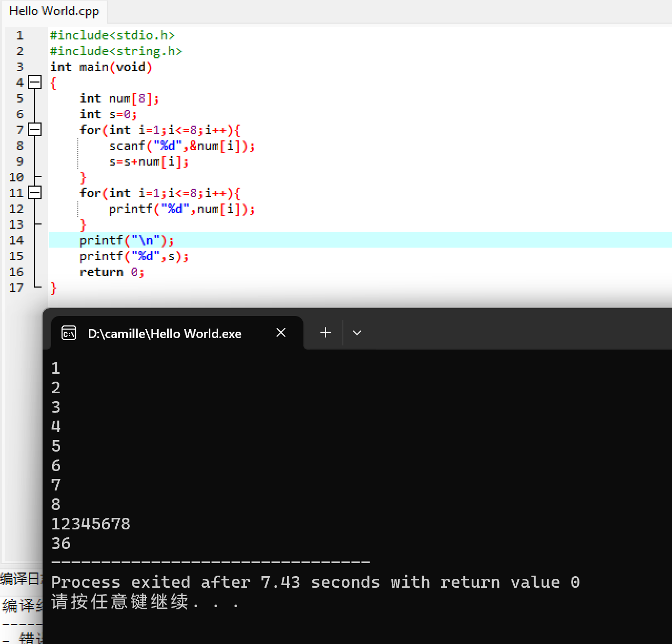Image resolution: width=672 pixels, height=644 pixels.
Task: Click the int main(void) line
Action: [101, 67]
